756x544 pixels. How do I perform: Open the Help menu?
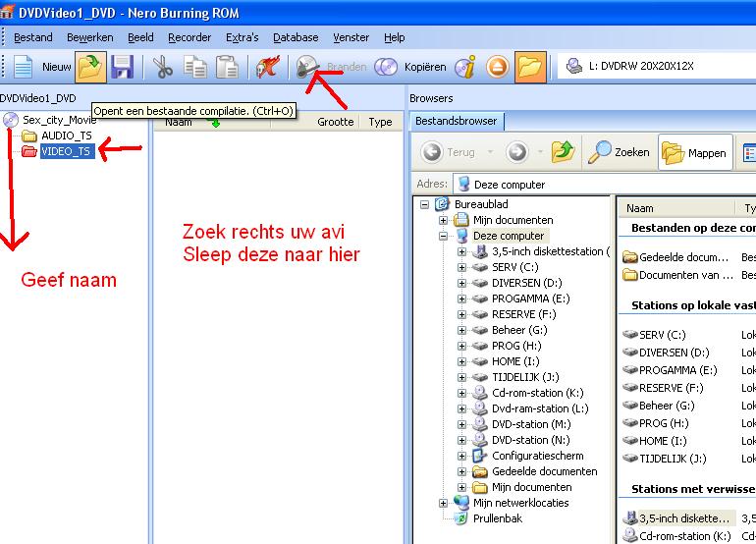coord(395,37)
